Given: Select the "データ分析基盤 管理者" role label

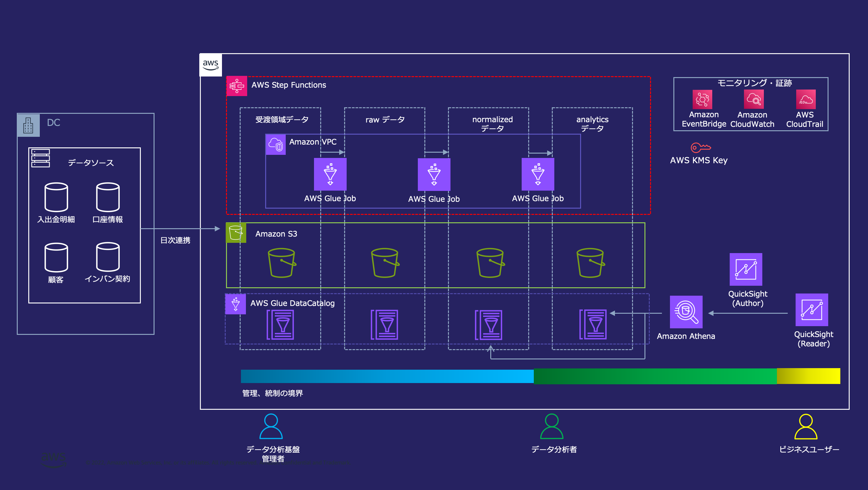Looking at the screenshot, I should click(x=273, y=454).
